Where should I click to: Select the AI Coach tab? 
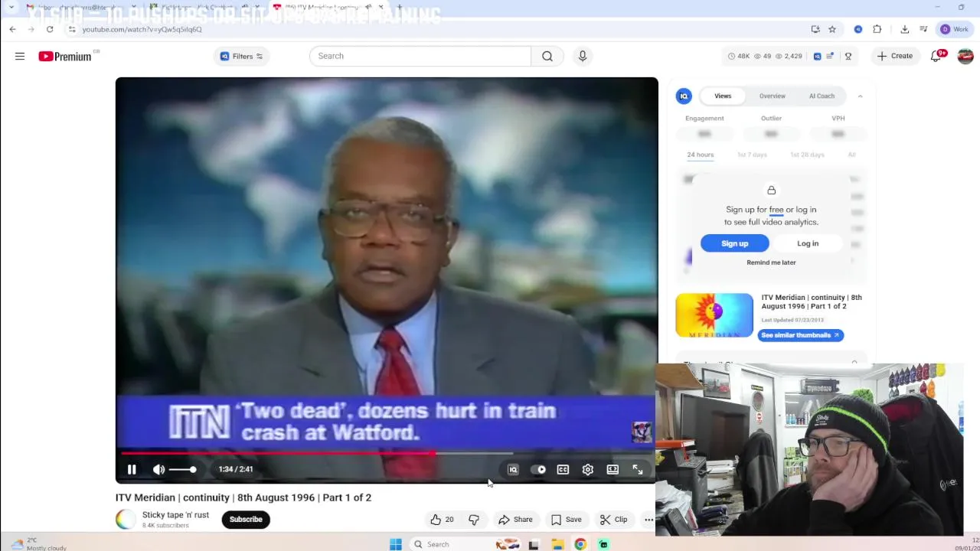[822, 96]
